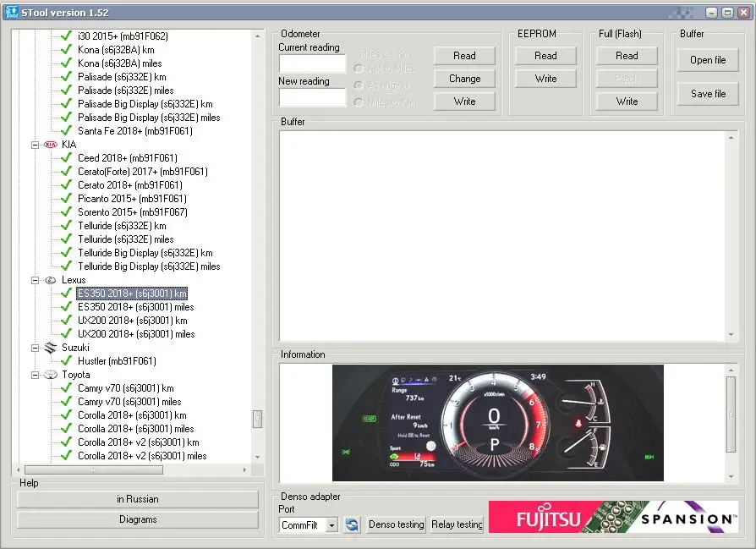Click the KIA brand logo icon
The height and width of the screenshot is (549, 756).
(51, 145)
